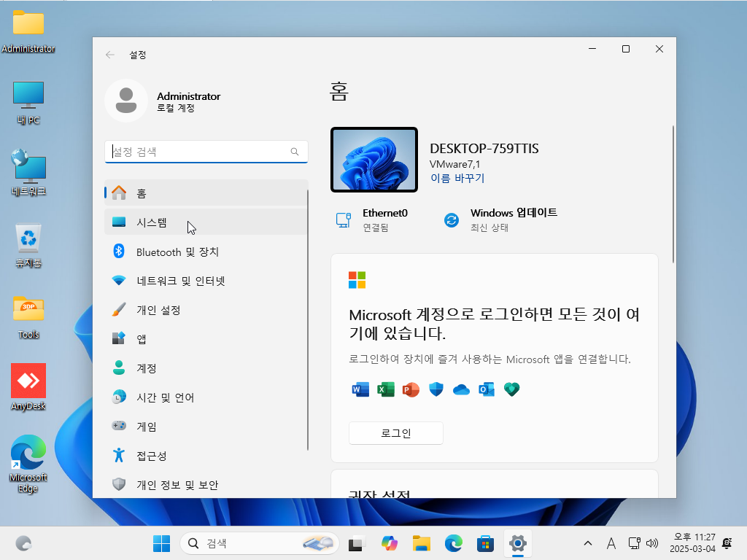747x560 pixels.
Task: Open Microsoft Edge from the taskbar
Action: pyautogui.click(x=454, y=543)
